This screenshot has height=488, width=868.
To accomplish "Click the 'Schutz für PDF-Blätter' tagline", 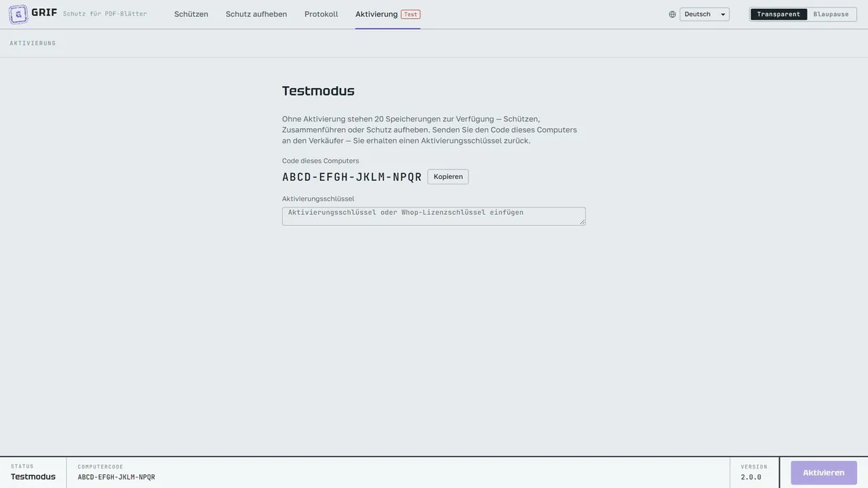I will pyautogui.click(x=105, y=14).
